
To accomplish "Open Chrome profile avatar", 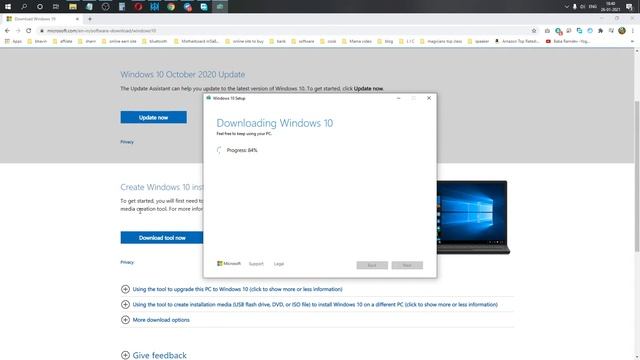I will (x=622, y=31).
